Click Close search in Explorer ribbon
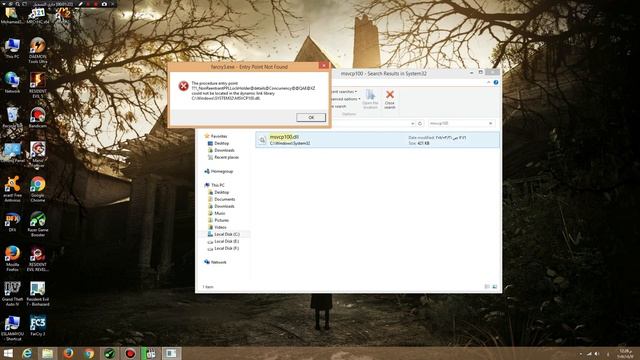 [x=390, y=100]
